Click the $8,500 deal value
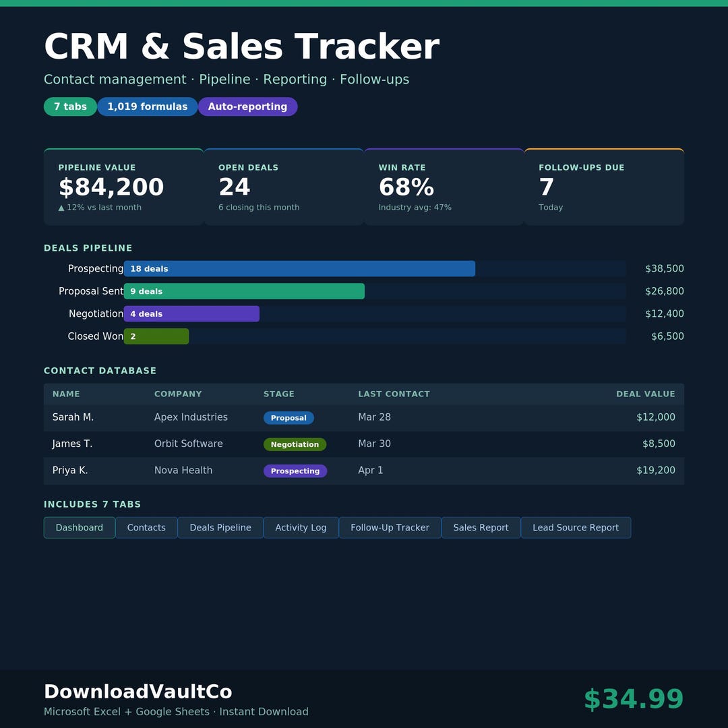The width and height of the screenshot is (728, 728). tap(659, 444)
